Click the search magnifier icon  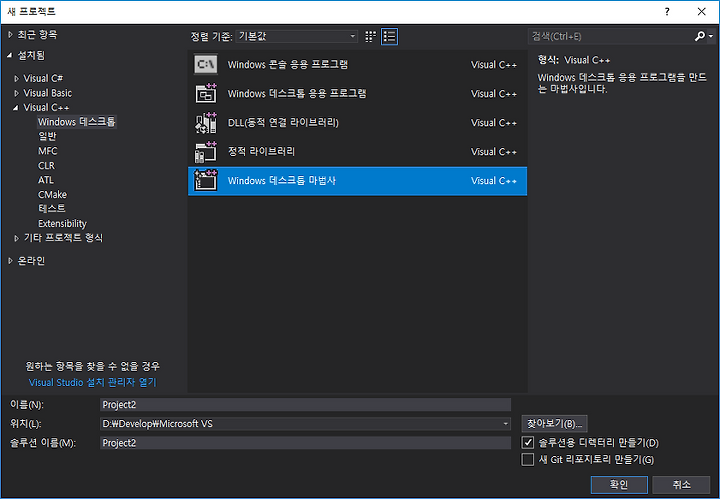pos(699,36)
